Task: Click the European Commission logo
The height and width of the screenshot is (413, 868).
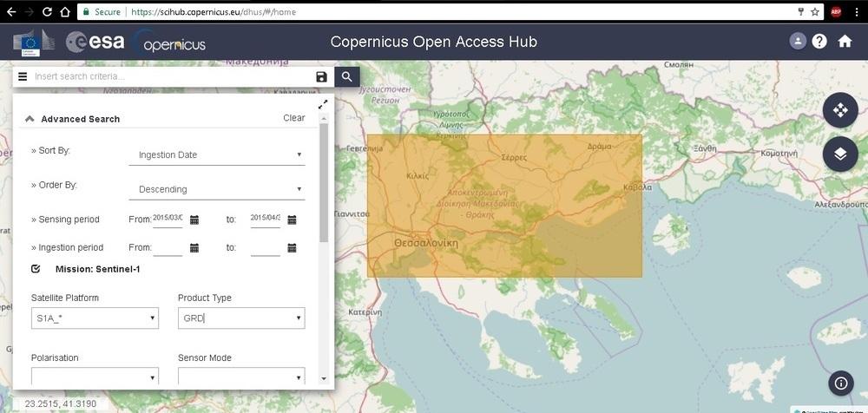Action: pos(33,42)
